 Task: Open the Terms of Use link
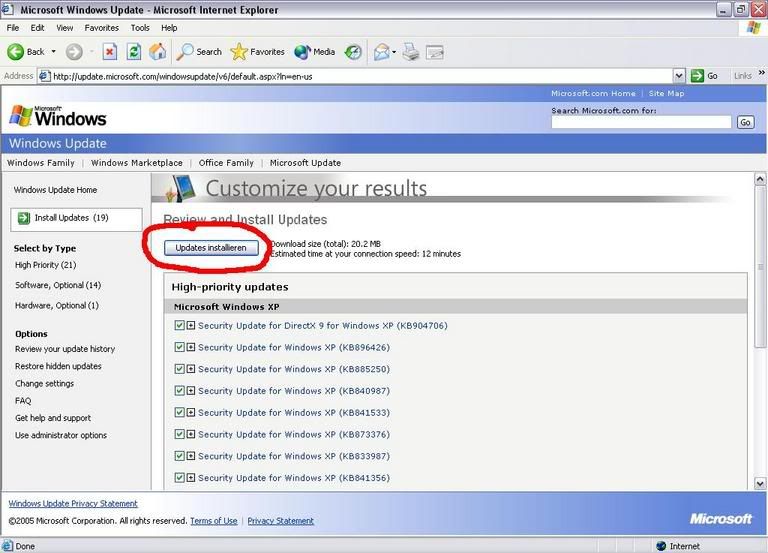pos(214,521)
